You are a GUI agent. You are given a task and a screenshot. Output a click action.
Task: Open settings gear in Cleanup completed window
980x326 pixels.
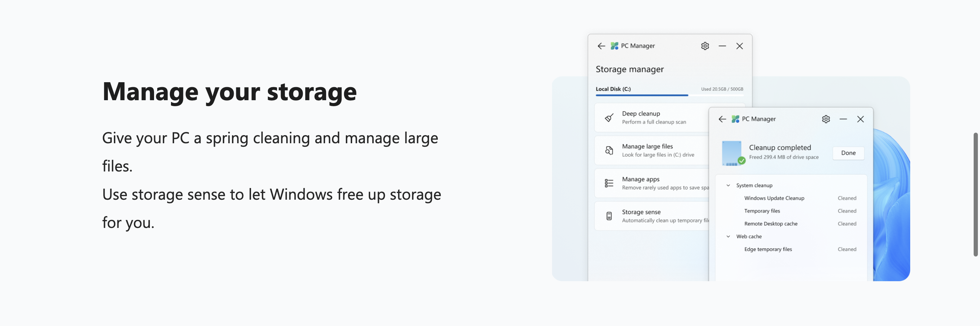(826, 119)
